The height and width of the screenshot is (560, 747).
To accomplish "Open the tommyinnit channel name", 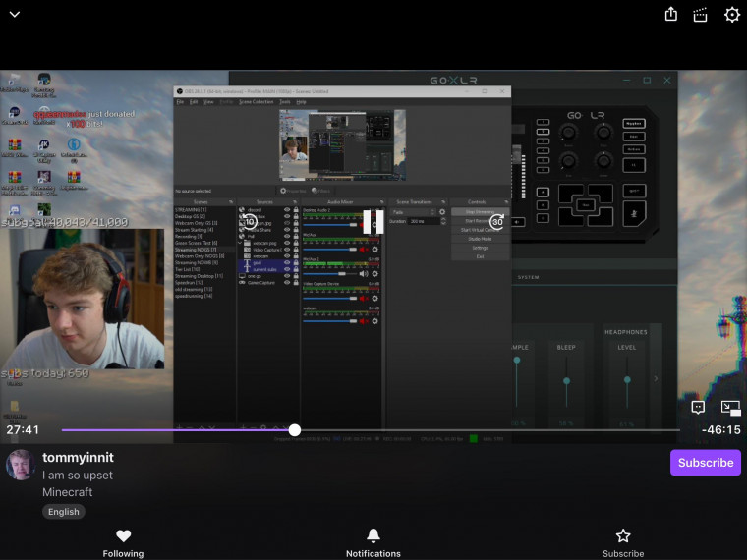I will tap(78, 457).
